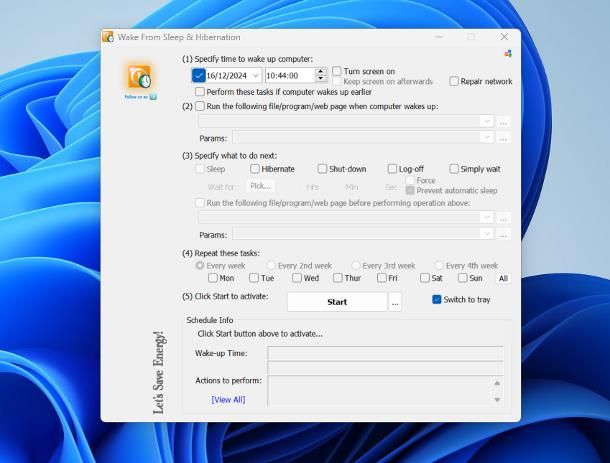
Task: Click down arrow in Actions to perform scrollbar
Action: pyautogui.click(x=497, y=400)
